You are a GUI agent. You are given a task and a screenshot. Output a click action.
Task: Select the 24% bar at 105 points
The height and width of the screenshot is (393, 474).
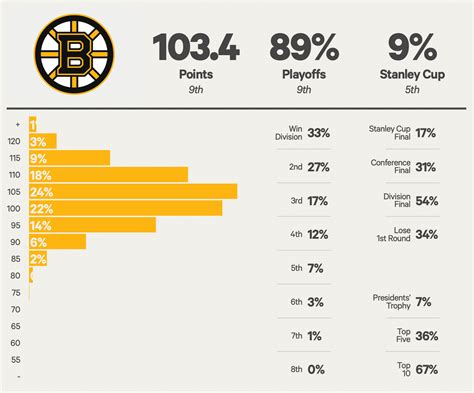click(x=133, y=191)
